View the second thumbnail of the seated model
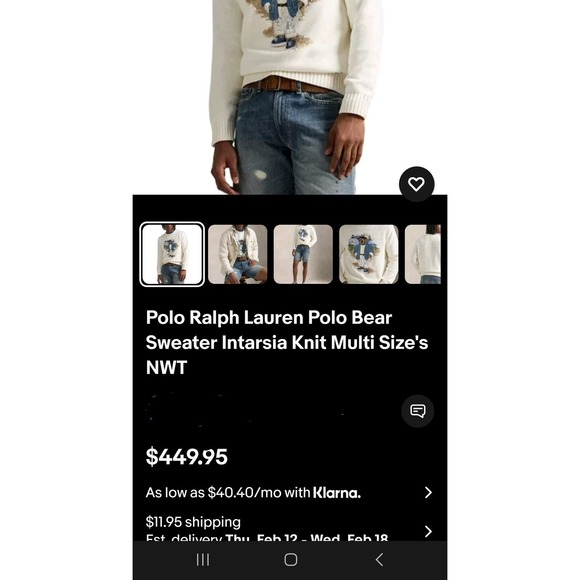 click(237, 254)
